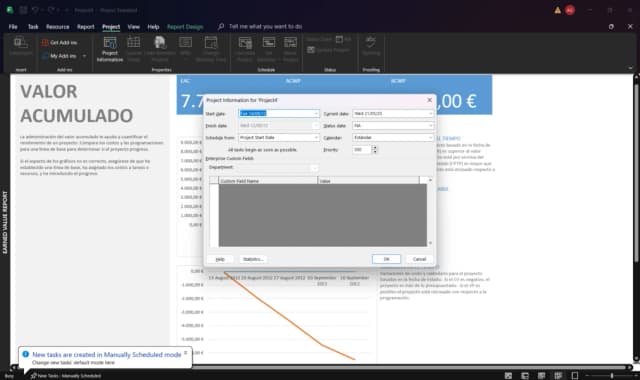Click the Tell me search magnifier icon
640x380 pixels.
tap(221, 27)
